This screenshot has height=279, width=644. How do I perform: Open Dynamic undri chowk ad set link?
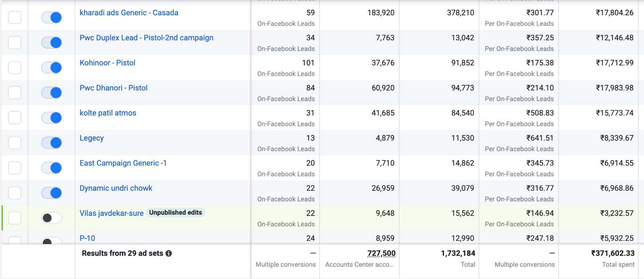(x=116, y=188)
